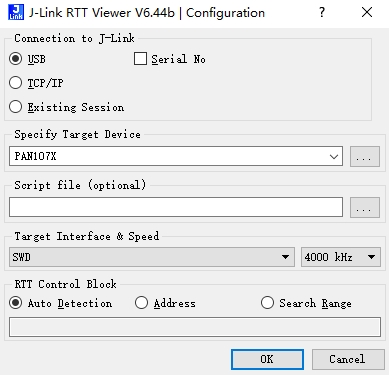Click the J-Link application icon in title bar

[x=16, y=12]
